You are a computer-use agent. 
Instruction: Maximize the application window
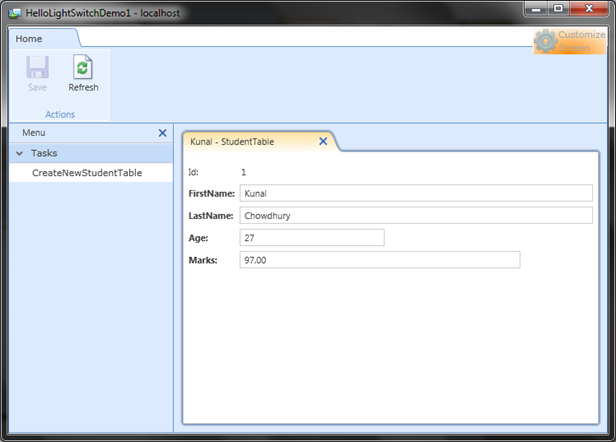click(x=558, y=9)
